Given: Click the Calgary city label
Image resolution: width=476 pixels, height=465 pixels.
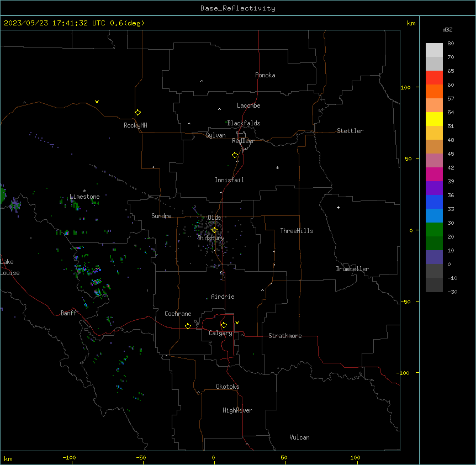Looking at the screenshot, I should pyautogui.click(x=220, y=333).
